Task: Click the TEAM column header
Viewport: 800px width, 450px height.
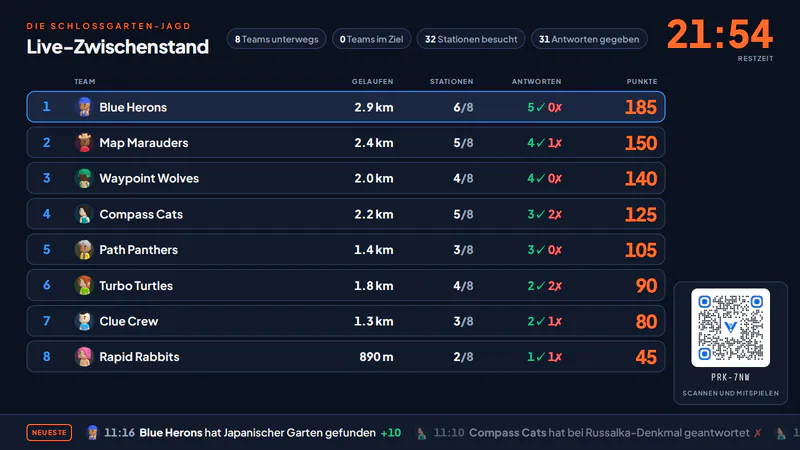Action: 85,82
